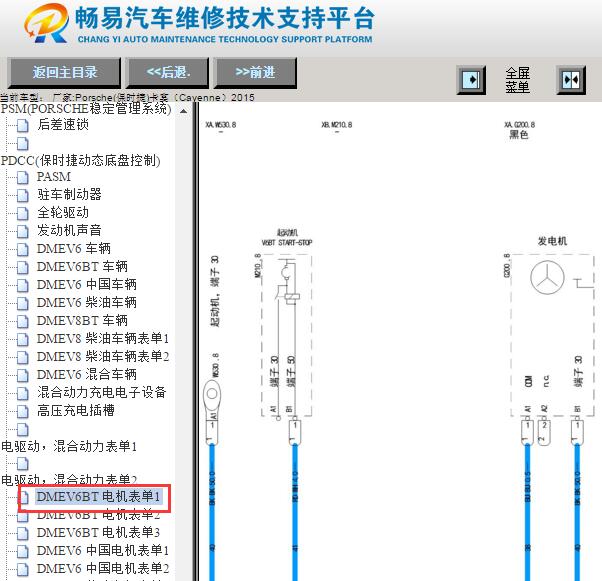
Task: Click document icon beside DMEV6 混合车辆
Action: (23, 376)
